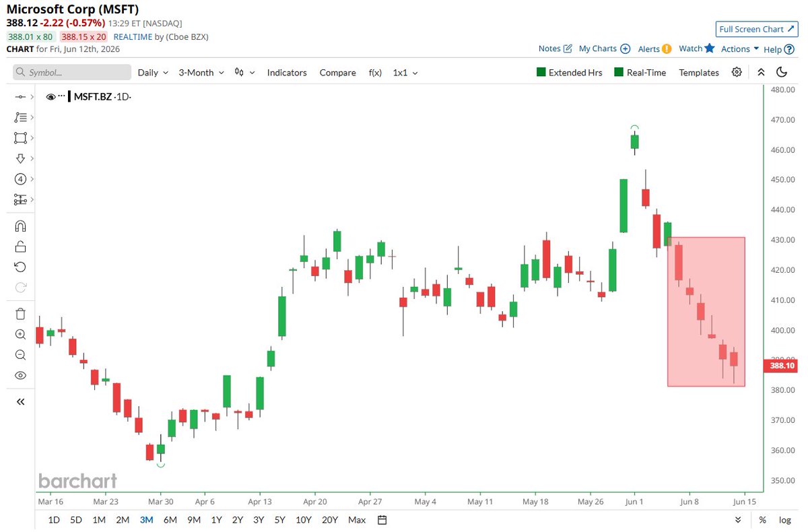Viewport: 808px width, 532px height.
Task: Click the redo arrow icon
Action: pos(20,288)
